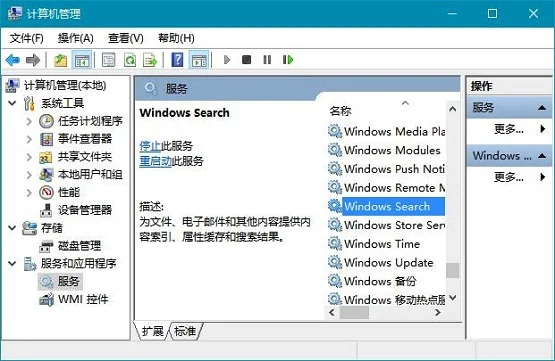
Task: Select 性能 in the tree
Action: pyautogui.click(x=69, y=192)
